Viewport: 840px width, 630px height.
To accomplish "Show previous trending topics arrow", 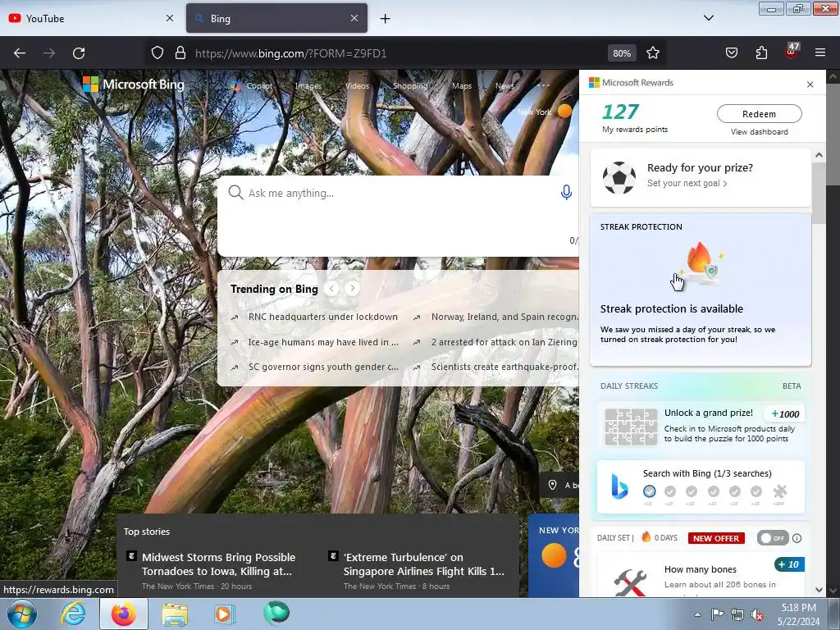I will tap(331, 288).
